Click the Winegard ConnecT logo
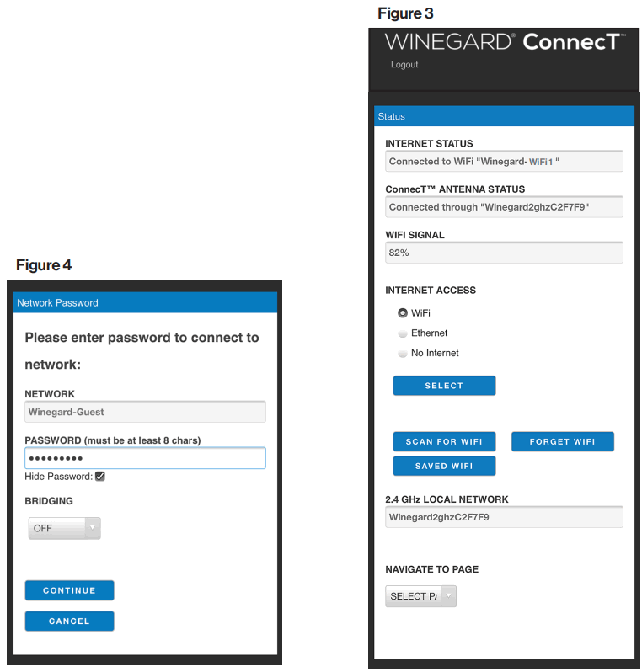This screenshot has height=672, width=642. (504, 41)
